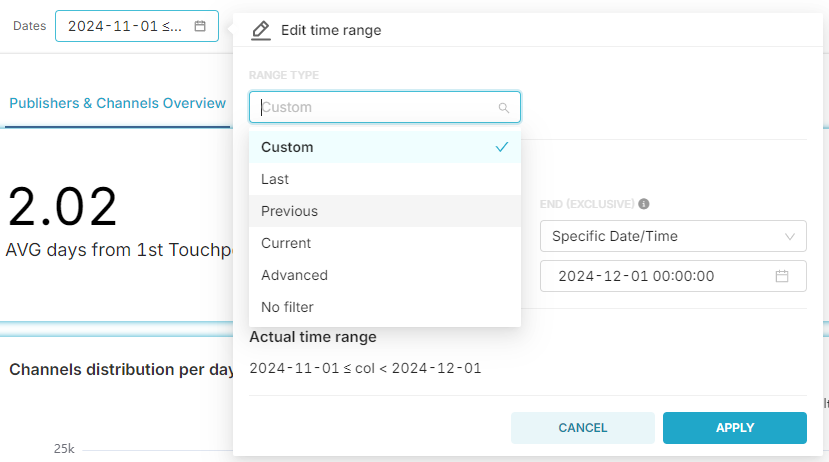Select the Custom range type option
The image size is (829, 462).
287,147
